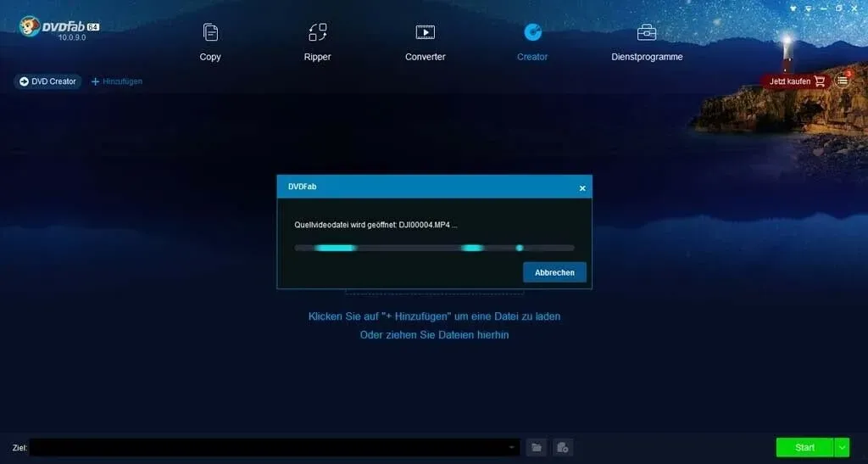
Task: Click the Jetzt kaufen button
Action: click(x=795, y=81)
